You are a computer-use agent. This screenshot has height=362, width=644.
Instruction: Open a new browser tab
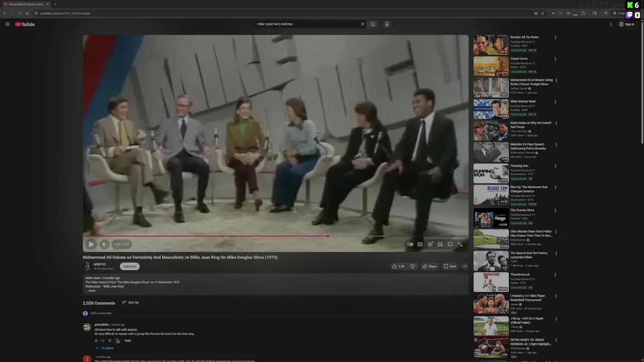click(x=55, y=4)
